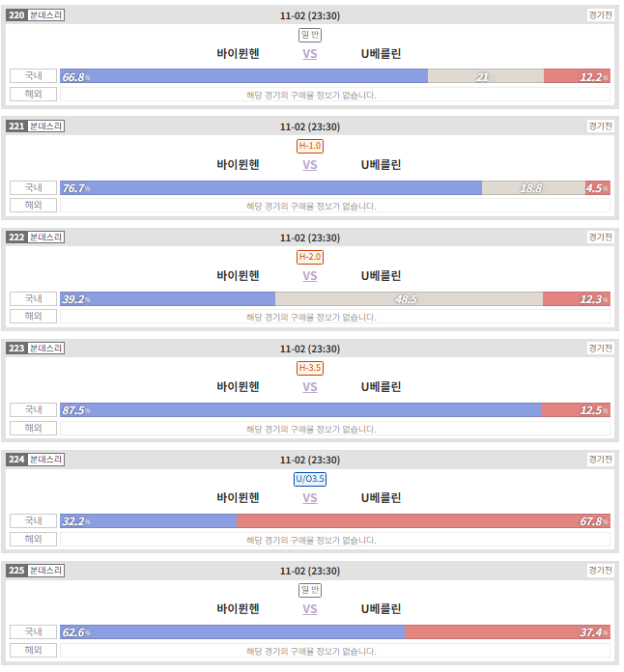Click the 67.8% red over bar
Viewport: 624px width, 672px height.
tap(423, 521)
